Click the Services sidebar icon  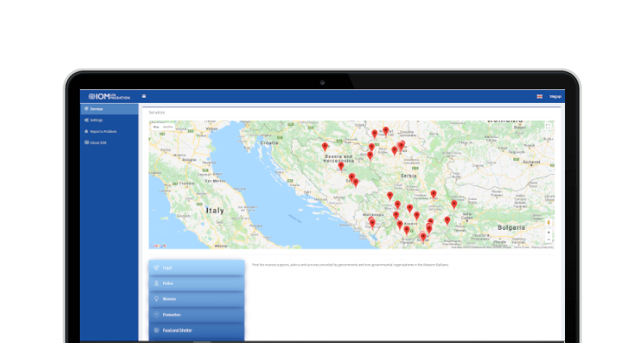86,109
